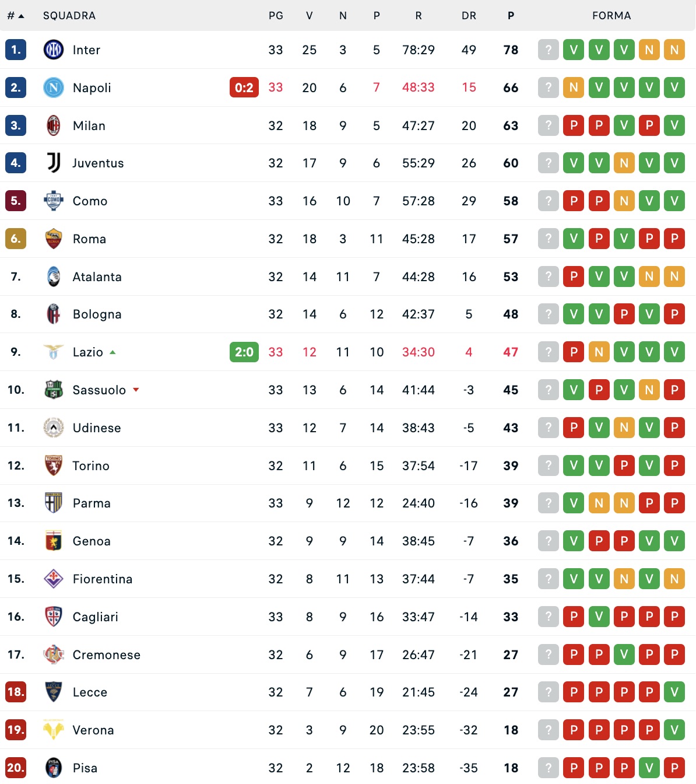
Task: Click the Roma club crest icon
Action: click(54, 239)
